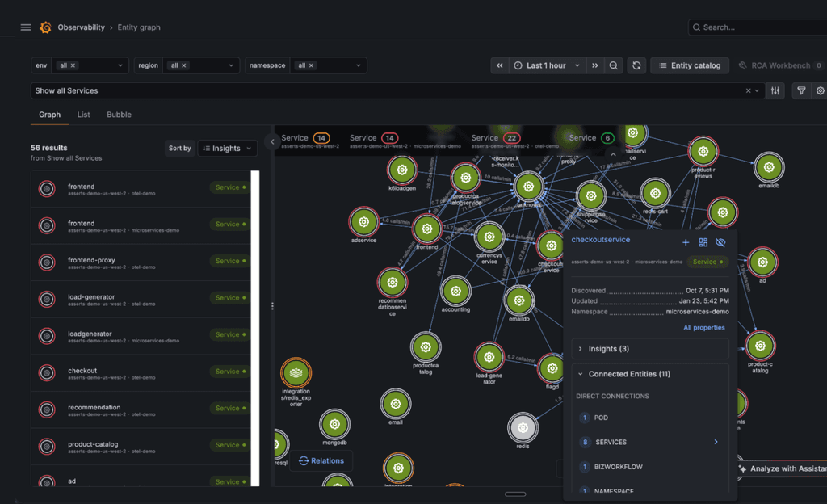The height and width of the screenshot is (504, 827).
Task: Click the results list scrollbar
Action: coord(255,328)
